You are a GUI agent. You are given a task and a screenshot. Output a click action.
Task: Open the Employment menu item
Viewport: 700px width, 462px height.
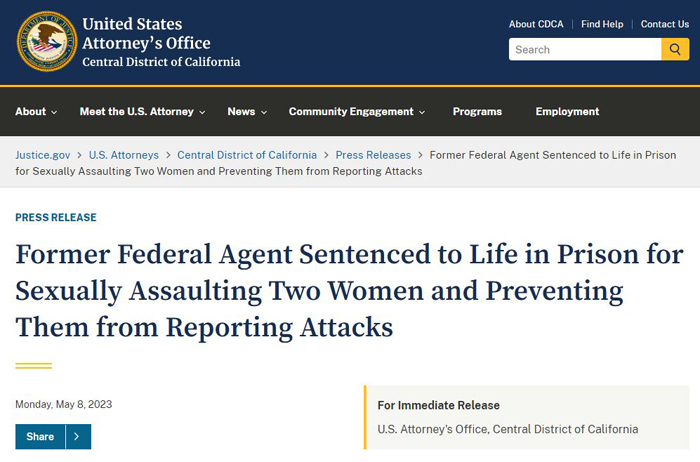(567, 112)
